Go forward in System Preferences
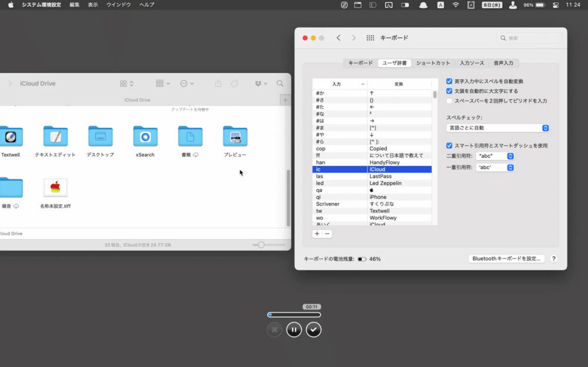Screen dimensions: 588x367 point(353,38)
